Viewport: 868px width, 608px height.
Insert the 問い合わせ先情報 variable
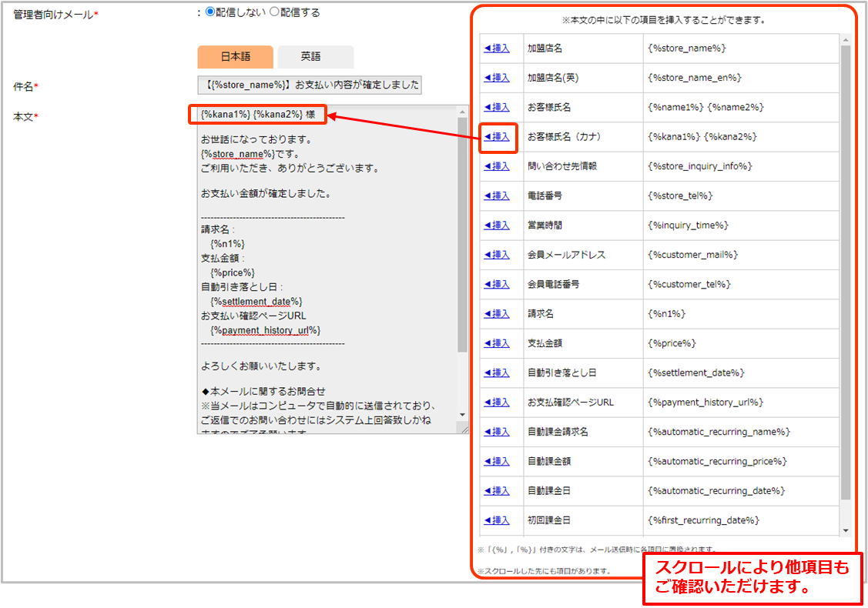(x=497, y=166)
